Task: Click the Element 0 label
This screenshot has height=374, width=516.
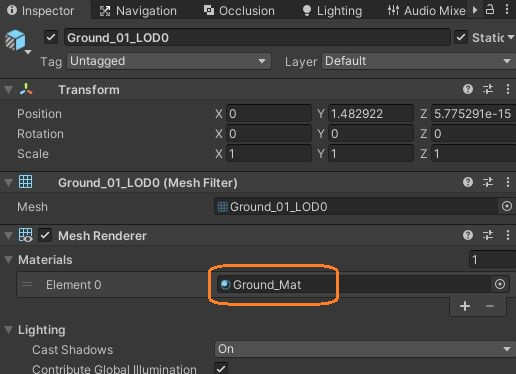Action: coord(73,285)
